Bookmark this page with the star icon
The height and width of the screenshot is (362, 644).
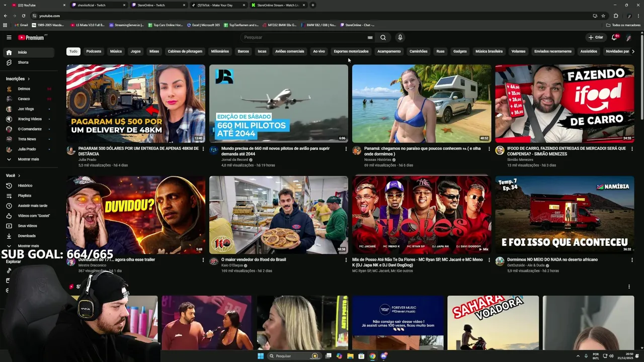click(x=603, y=16)
